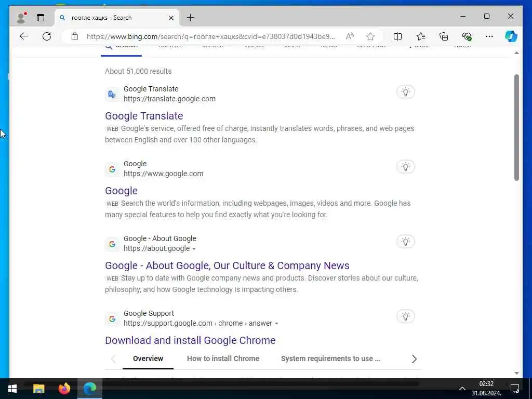Screen dimensions: 532x399
Task: Activate Read aloud icon
Action: tap(350, 36)
